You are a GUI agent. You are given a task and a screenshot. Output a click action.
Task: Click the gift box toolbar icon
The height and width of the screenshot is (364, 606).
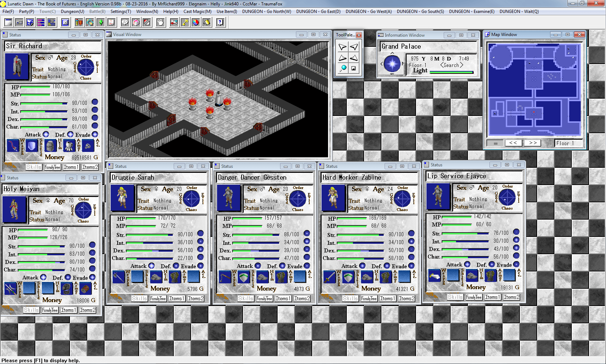point(136,22)
